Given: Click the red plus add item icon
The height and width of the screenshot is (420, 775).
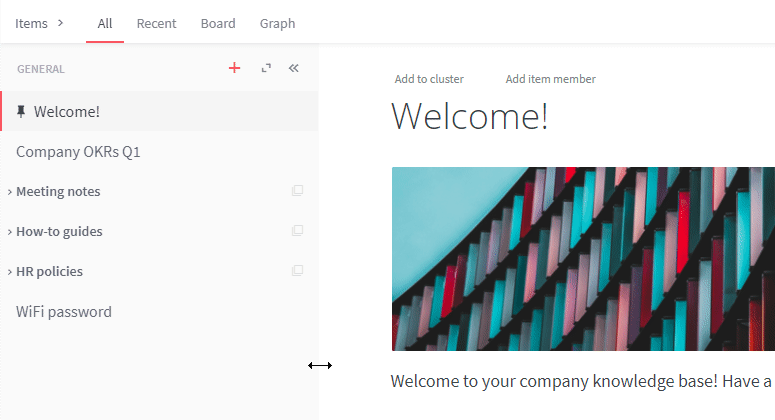Looking at the screenshot, I should tap(234, 68).
